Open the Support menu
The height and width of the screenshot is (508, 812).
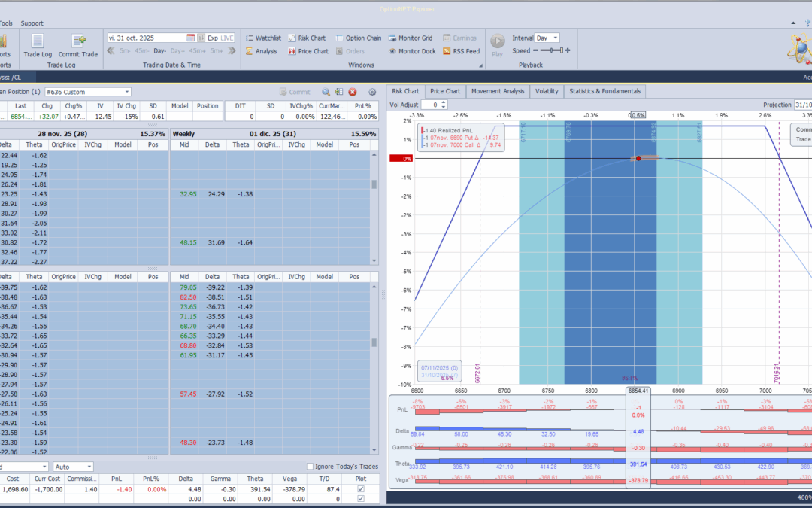tap(32, 23)
